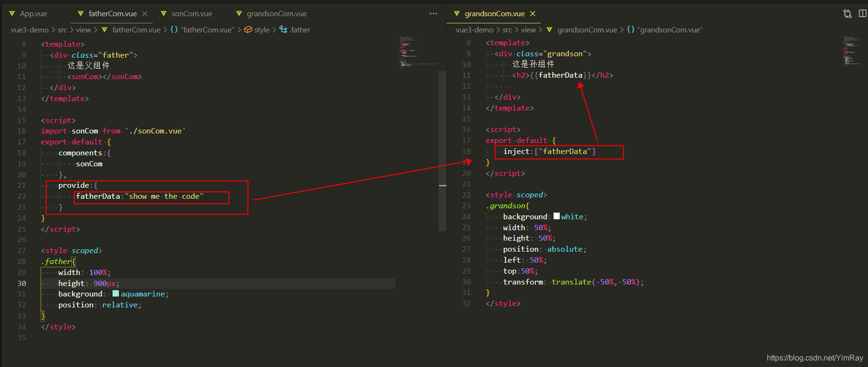This screenshot has width=868, height=367.
Task: Click translate(-50%,-50%) transform value
Action: pyautogui.click(x=596, y=282)
